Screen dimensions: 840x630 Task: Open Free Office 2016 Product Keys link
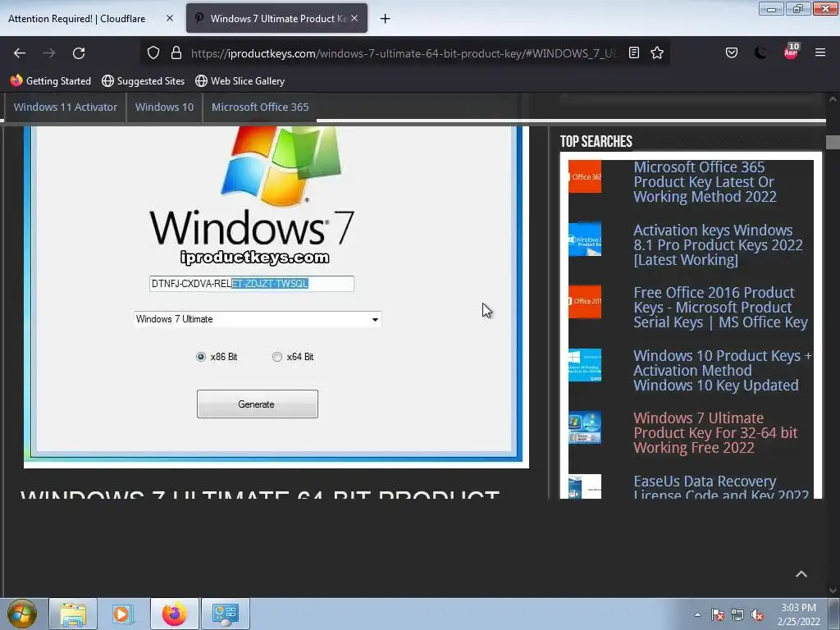coord(720,308)
